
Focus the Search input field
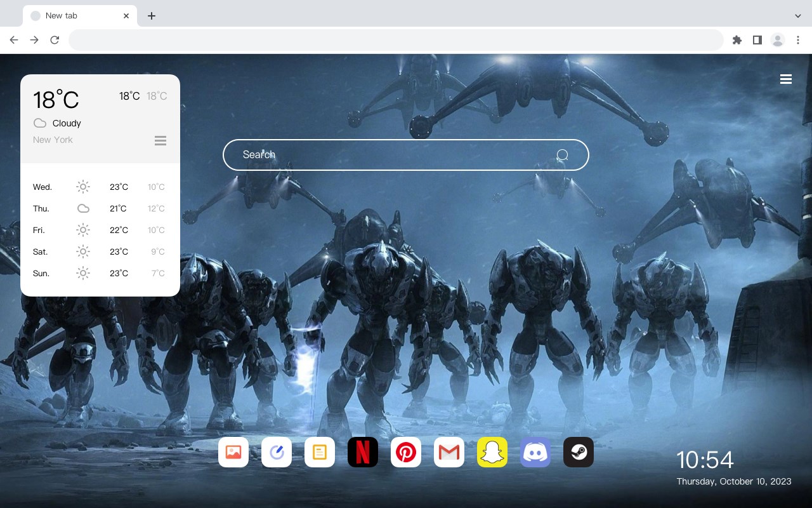(x=406, y=155)
